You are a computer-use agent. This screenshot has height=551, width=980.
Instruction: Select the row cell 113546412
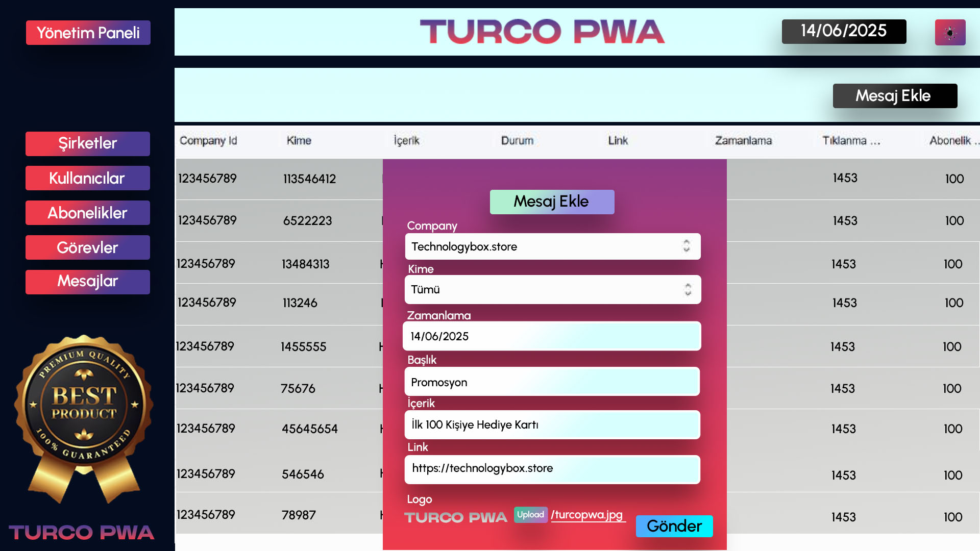(x=310, y=179)
